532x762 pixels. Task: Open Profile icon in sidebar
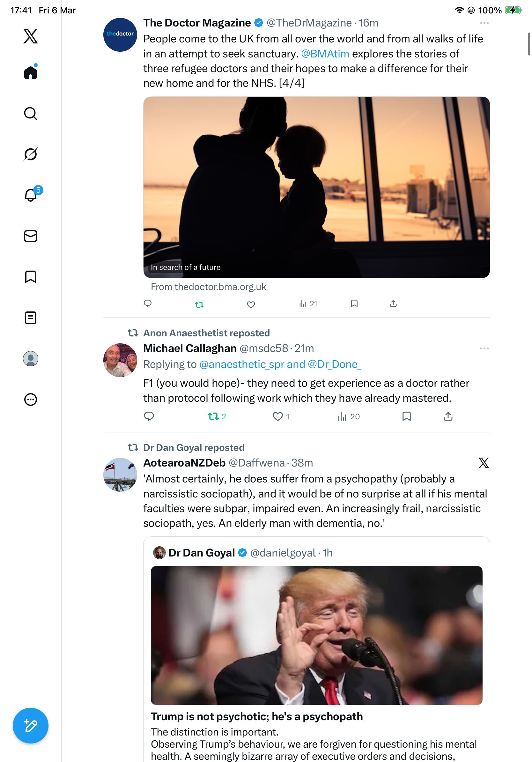[31, 358]
